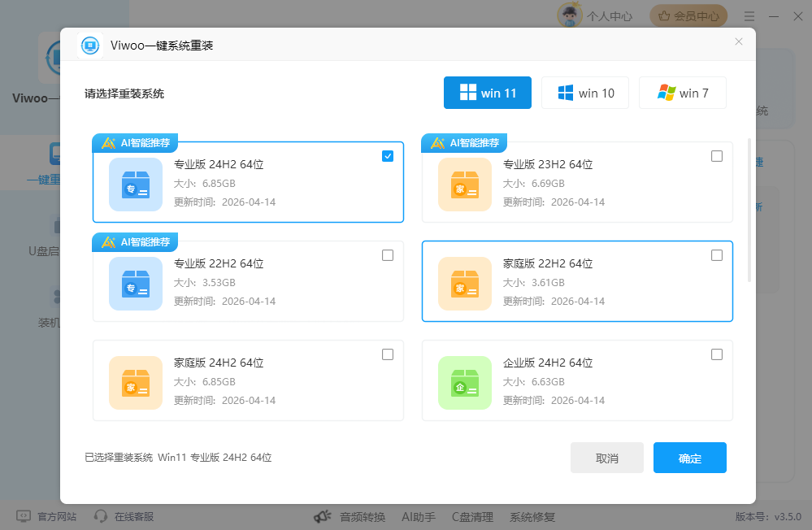This screenshot has width=812, height=530.
Task: Click the orange package icon of 家庭版 22H2
Action: 464,284
